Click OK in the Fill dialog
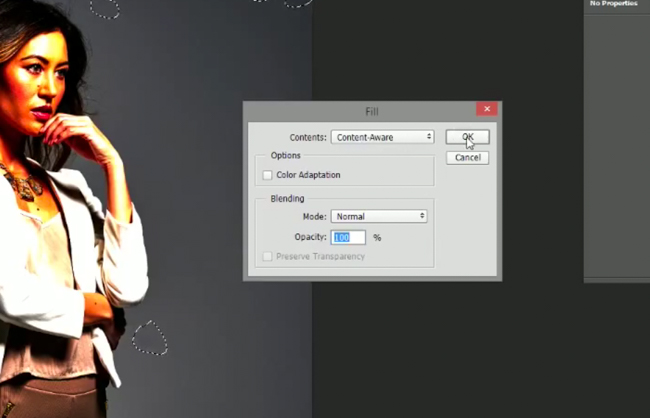This screenshot has width=650, height=418. (x=468, y=137)
